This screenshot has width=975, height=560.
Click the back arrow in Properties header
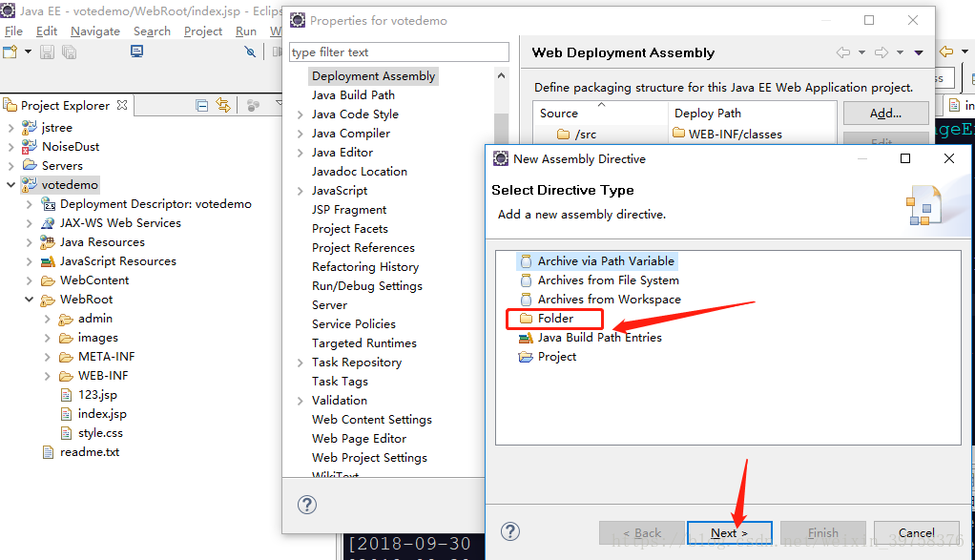tap(843, 52)
